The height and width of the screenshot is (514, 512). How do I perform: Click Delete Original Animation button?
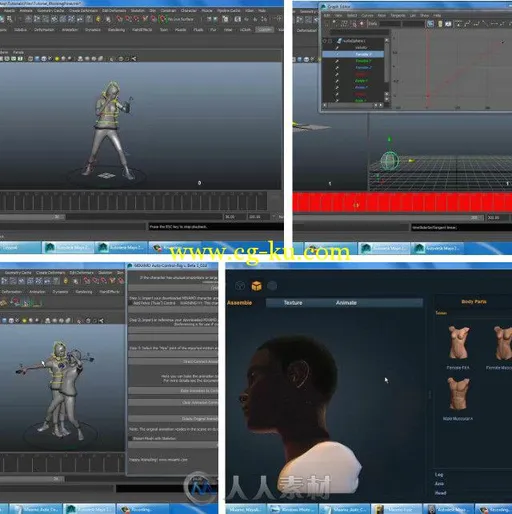173,418
